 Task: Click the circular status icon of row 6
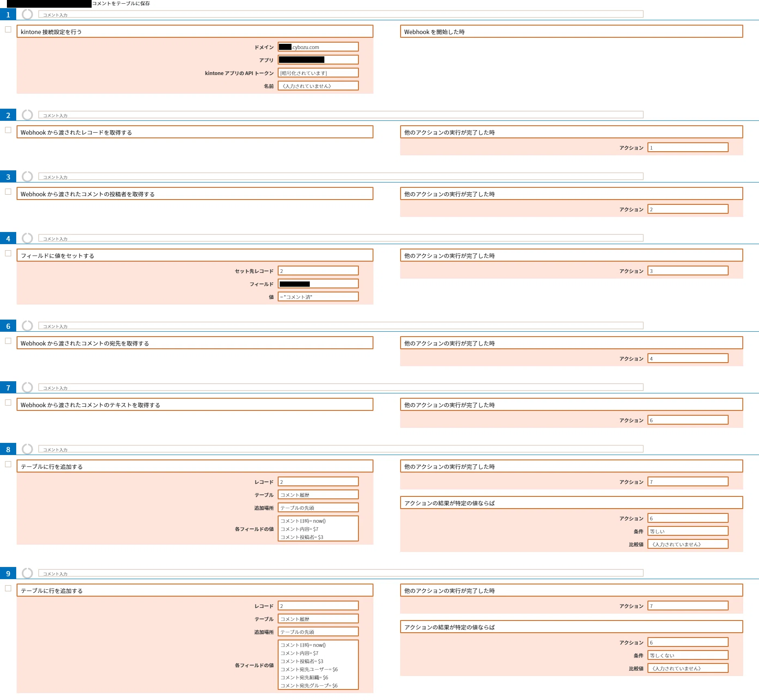pyautogui.click(x=27, y=326)
